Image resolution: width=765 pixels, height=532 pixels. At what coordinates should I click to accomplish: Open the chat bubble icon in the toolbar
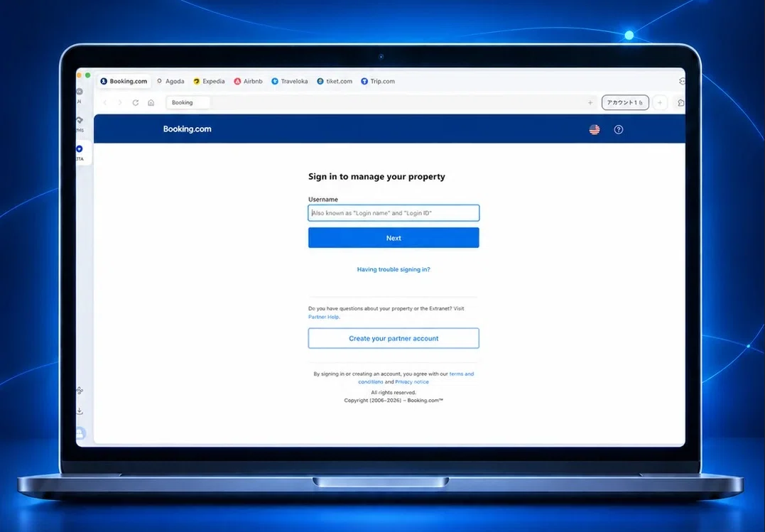click(x=680, y=102)
